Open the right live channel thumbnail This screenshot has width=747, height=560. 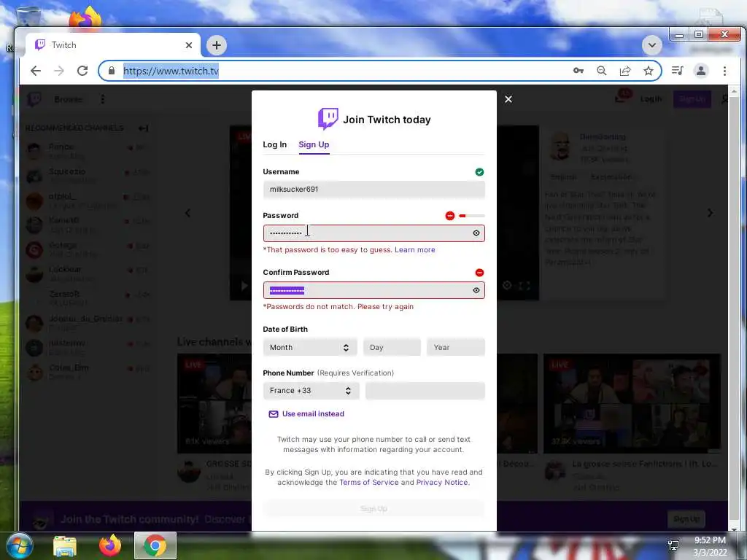632,403
